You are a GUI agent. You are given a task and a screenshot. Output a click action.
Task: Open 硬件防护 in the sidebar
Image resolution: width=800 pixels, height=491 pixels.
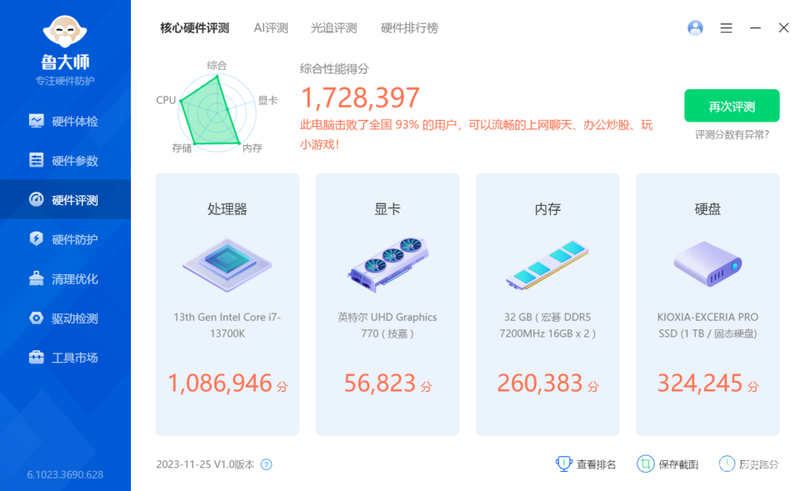coord(65,239)
